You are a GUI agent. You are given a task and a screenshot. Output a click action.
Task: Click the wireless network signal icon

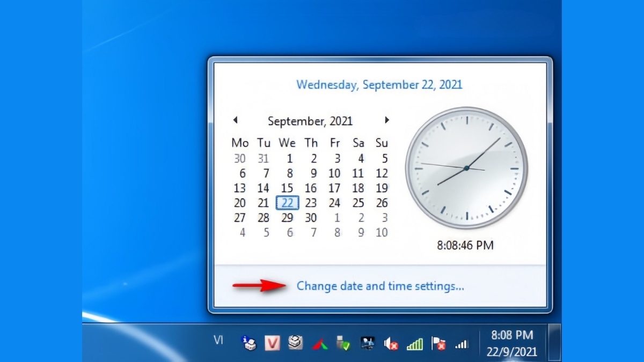tap(414, 343)
